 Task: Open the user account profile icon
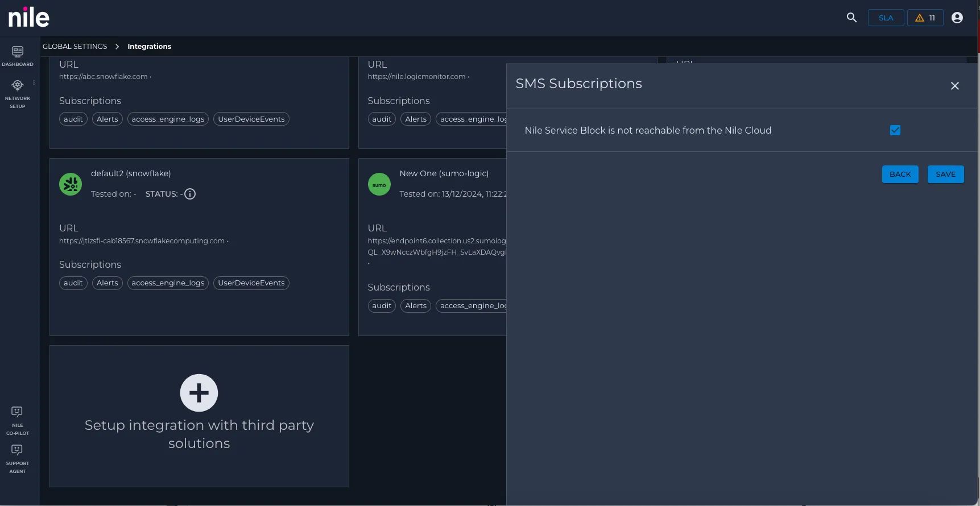[957, 18]
